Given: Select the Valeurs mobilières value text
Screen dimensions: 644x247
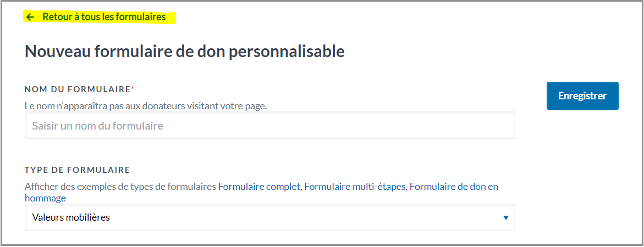Looking at the screenshot, I should pos(71,217).
